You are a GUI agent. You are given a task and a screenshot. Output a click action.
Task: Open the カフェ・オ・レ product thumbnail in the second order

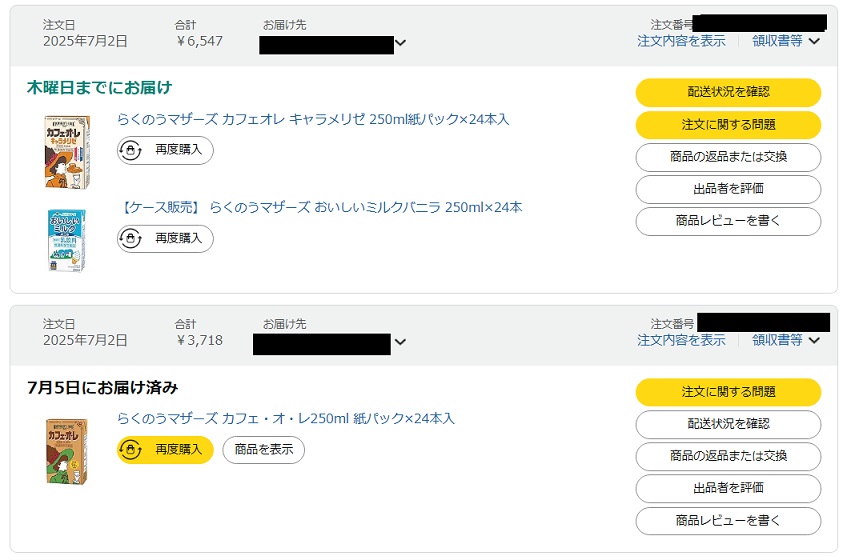66,451
